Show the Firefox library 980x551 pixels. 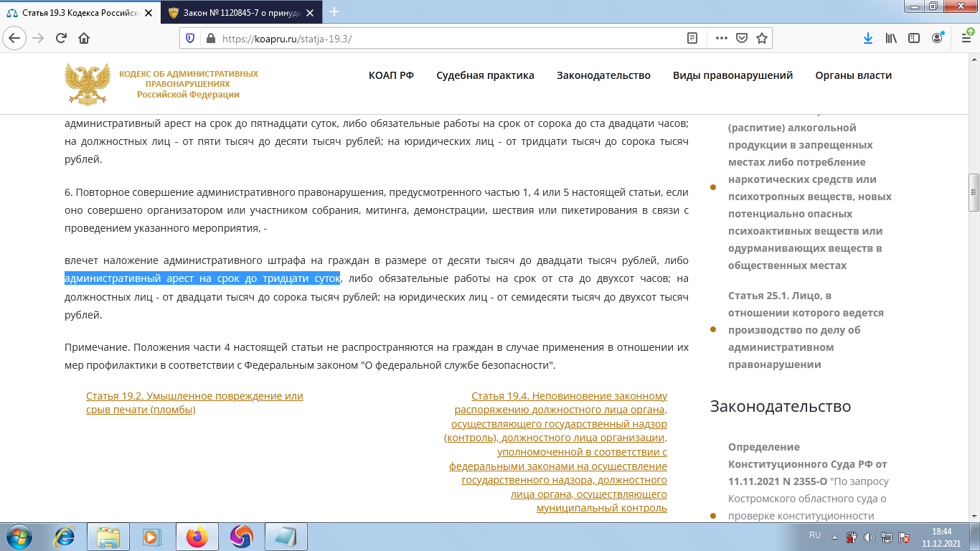(x=890, y=38)
